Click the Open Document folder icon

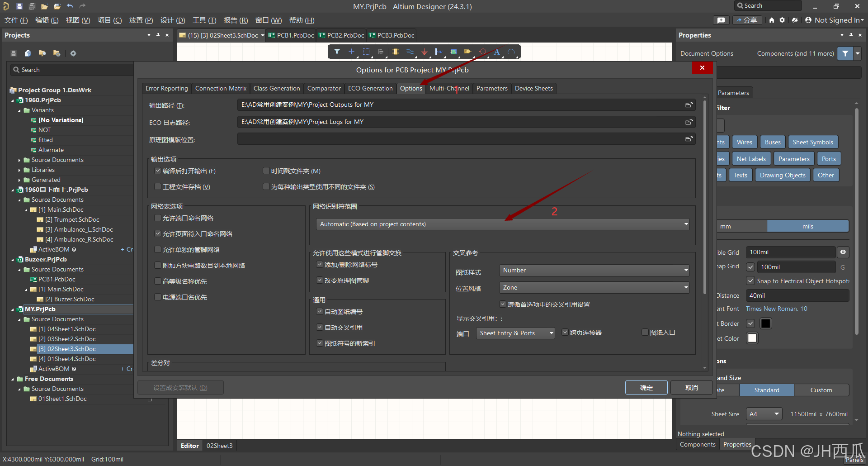(44, 6)
